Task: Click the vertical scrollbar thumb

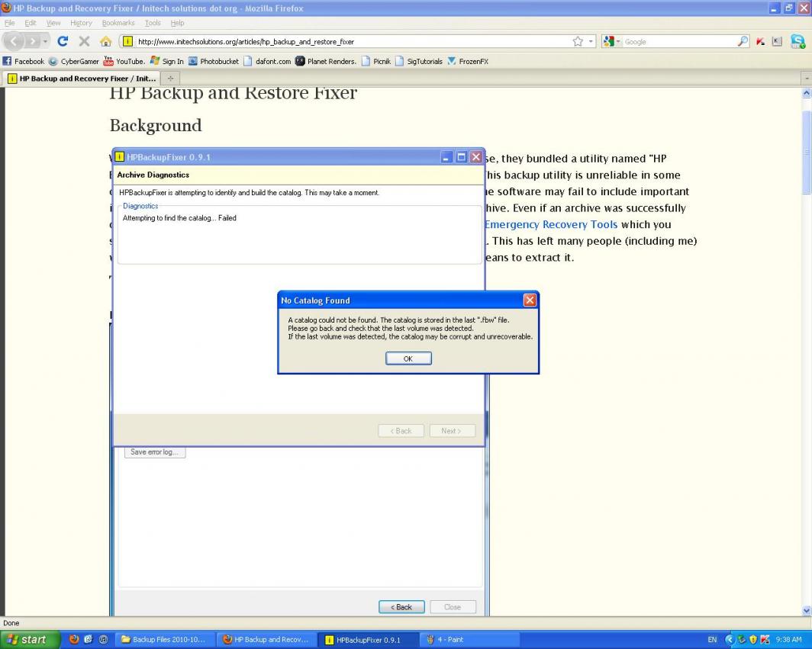Action: [x=807, y=153]
